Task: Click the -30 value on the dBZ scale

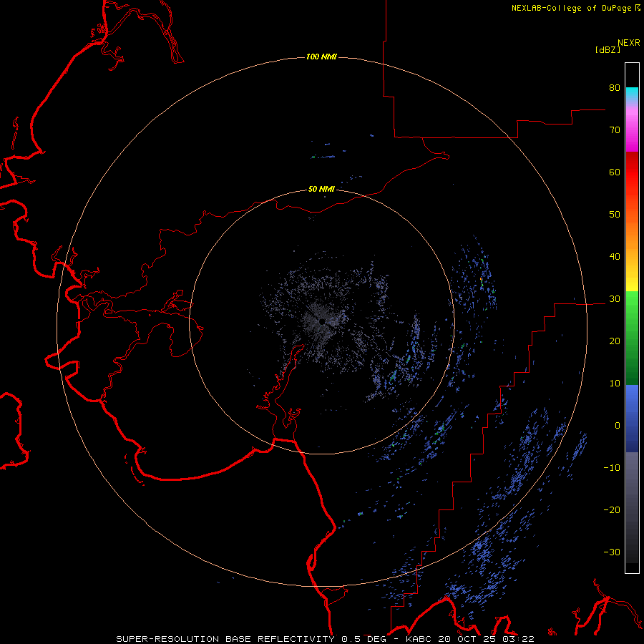Action: tap(612, 552)
